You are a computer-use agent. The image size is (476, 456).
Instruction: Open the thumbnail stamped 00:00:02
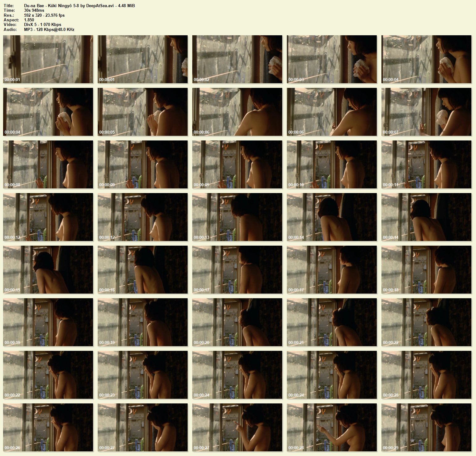click(237, 59)
